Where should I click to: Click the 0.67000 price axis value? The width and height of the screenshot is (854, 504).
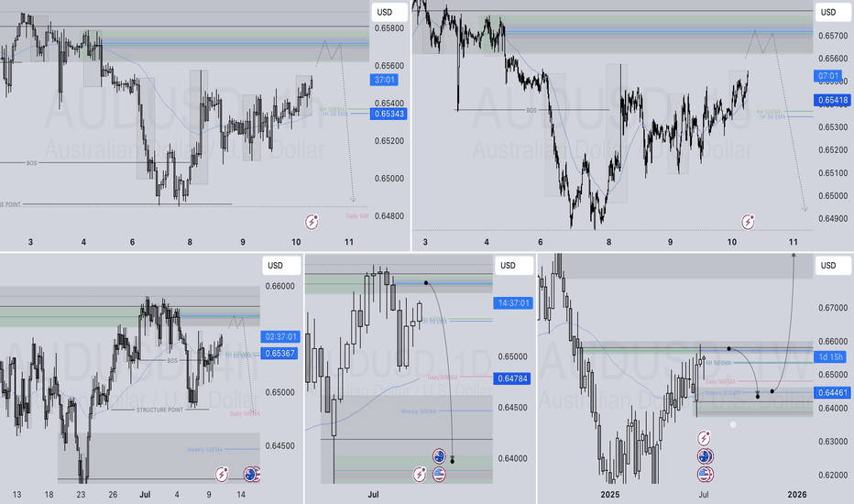[833, 308]
